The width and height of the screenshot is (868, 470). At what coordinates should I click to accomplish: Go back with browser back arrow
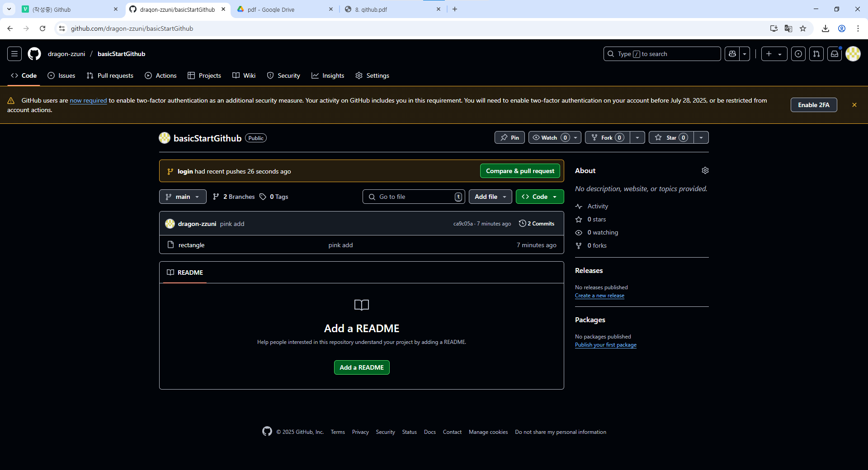tap(10, 28)
